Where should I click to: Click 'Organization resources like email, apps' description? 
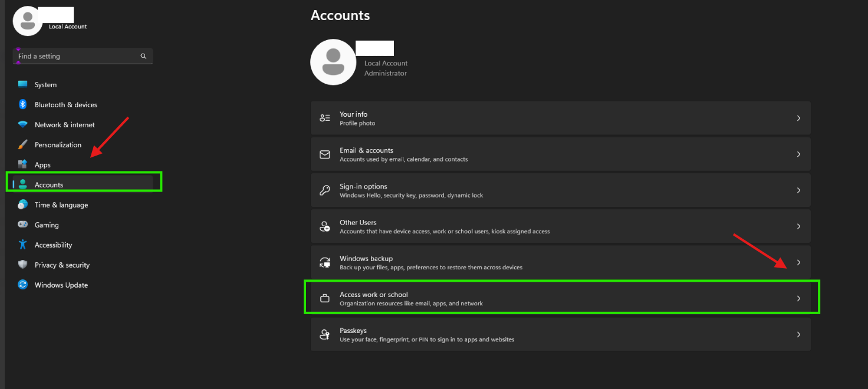coord(411,304)
